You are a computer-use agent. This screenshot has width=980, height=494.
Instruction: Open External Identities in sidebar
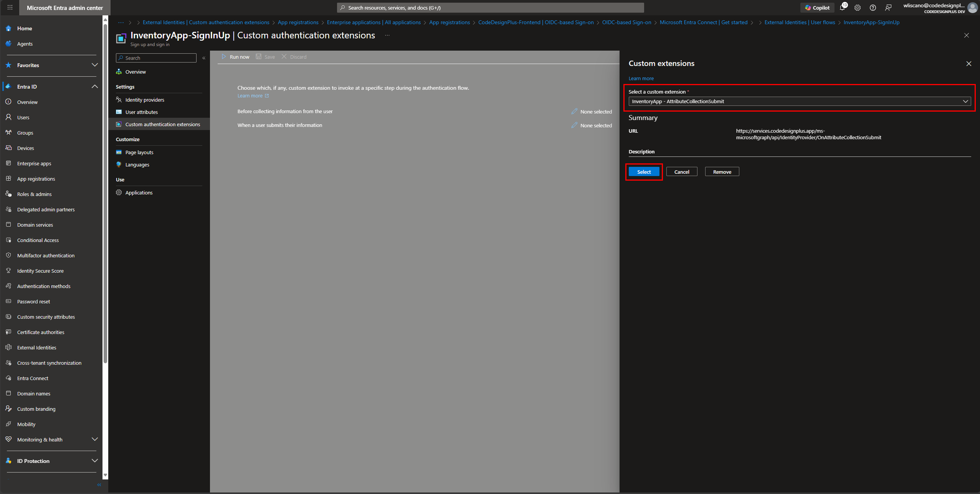coord(36,347)
